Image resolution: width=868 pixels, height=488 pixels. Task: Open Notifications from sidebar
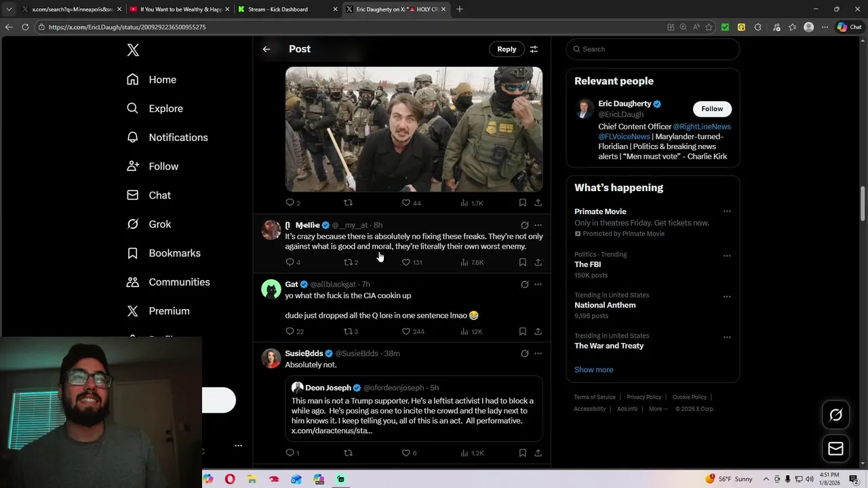tap(167, 137)
